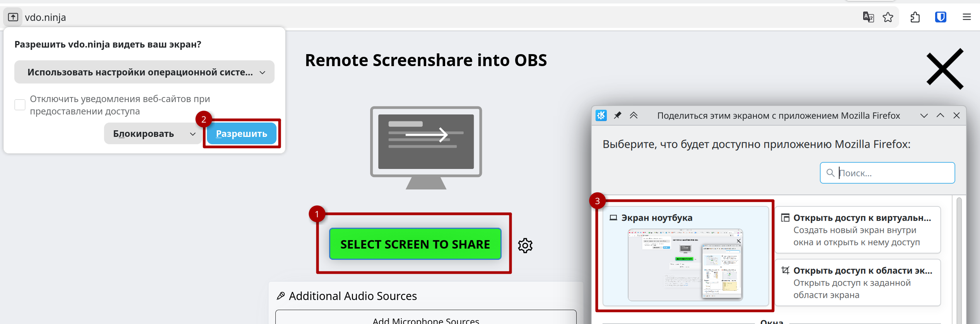Click the screen sharing indicator icon in address bar
Screen dimensions: 980x324
pyautogui.click(x=13, y=17)
